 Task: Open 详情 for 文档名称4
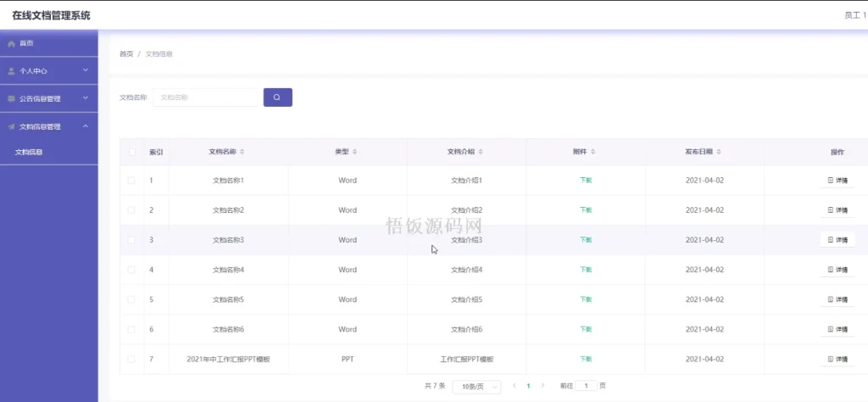click(x=837, y=270)
